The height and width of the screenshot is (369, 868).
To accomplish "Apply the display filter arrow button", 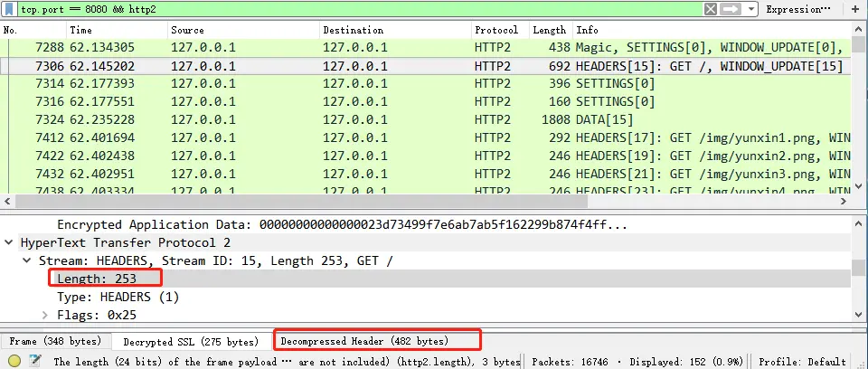I will 731,9.
